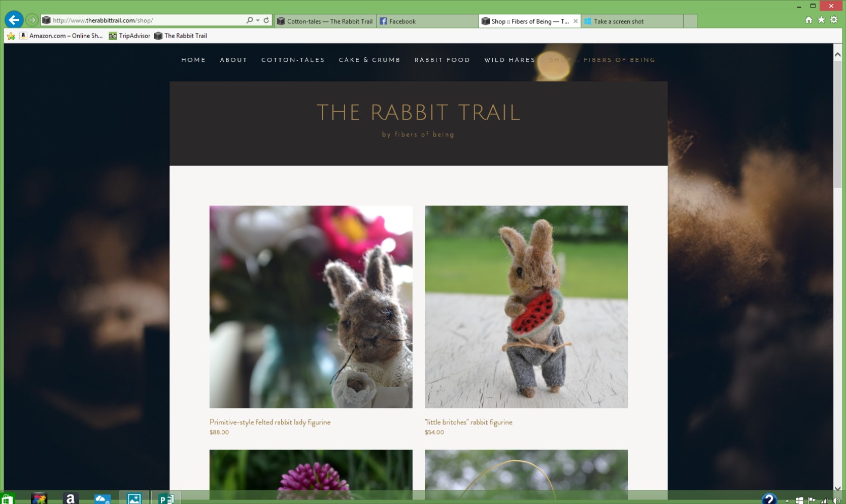
Task: Open felted rabbit lady figurine product image
Action: coord(311,307)
